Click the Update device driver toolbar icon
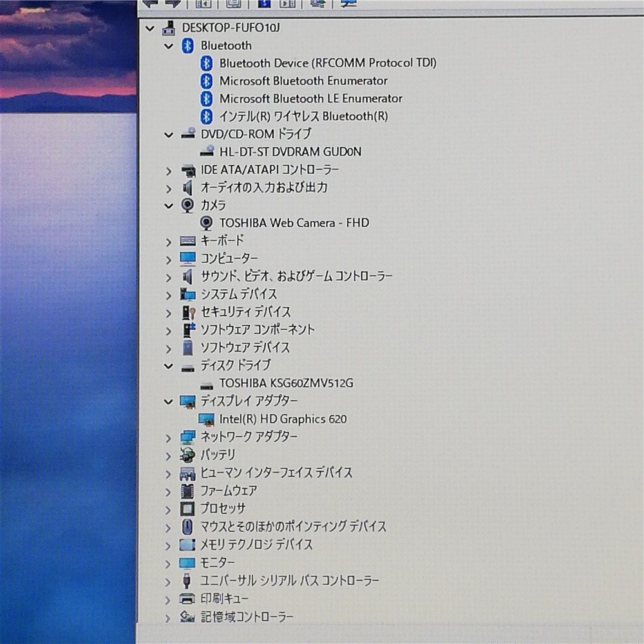Viewport: 644px width, 644px height. tap(288, 4)
